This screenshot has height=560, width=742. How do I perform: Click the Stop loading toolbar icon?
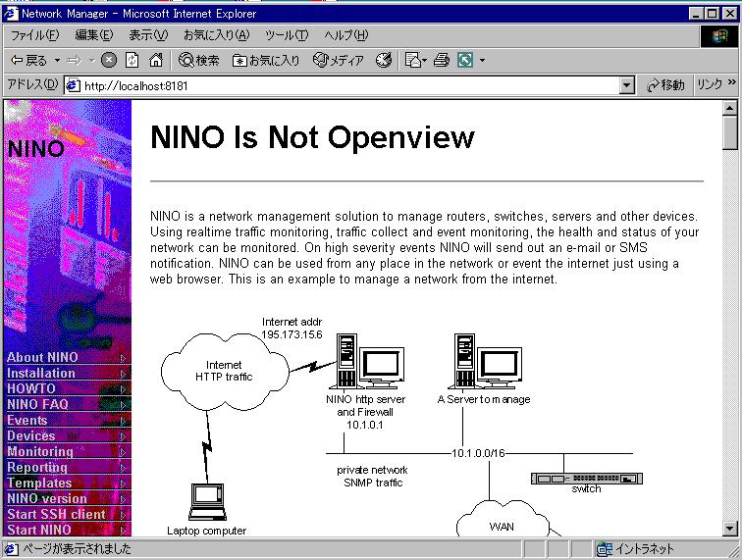pyautogui.click(x=109, y=61)
